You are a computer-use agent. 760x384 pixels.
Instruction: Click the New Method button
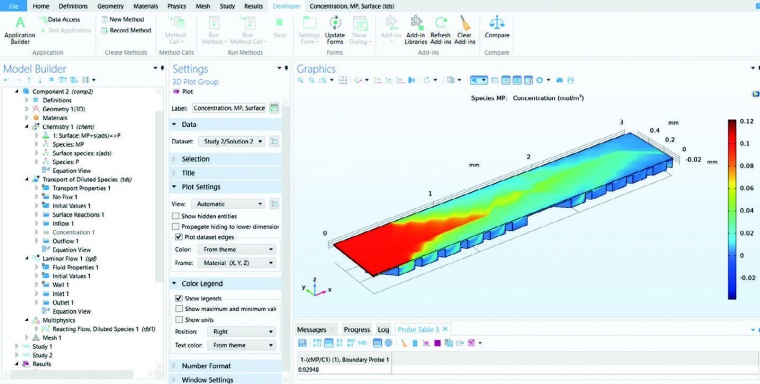tap(126, 19)
